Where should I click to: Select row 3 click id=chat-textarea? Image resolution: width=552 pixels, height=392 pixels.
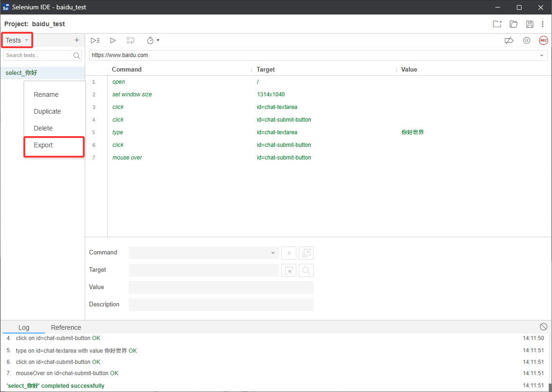coord(318,107)
